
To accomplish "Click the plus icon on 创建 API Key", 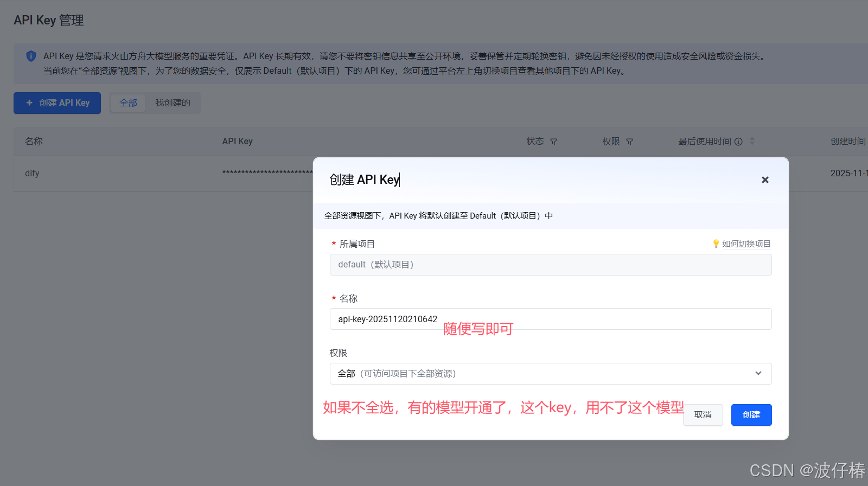I will tap(29, 103).
